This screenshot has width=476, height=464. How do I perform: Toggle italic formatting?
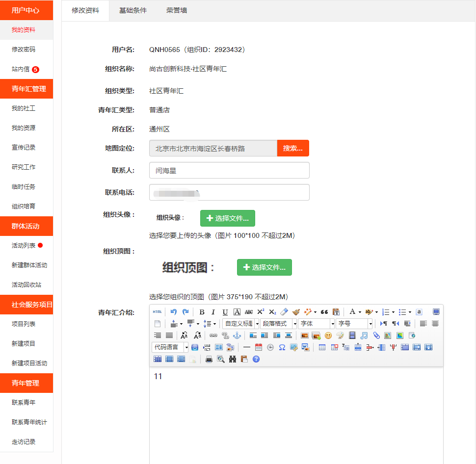click(213, 311)
